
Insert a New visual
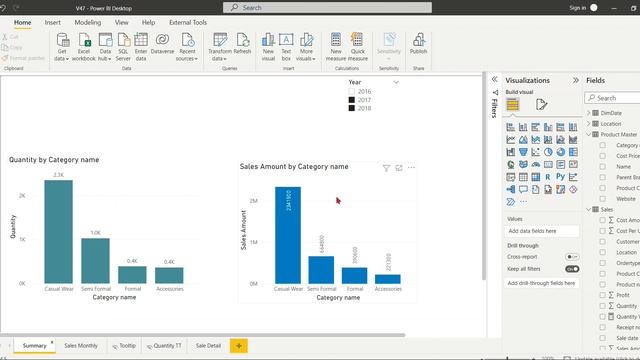click(x=268, y=47)
